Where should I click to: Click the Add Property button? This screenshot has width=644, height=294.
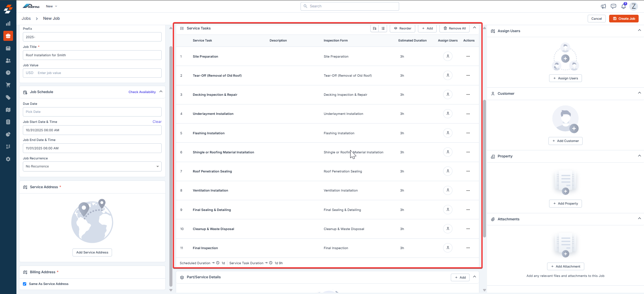[x=566, y=204]
